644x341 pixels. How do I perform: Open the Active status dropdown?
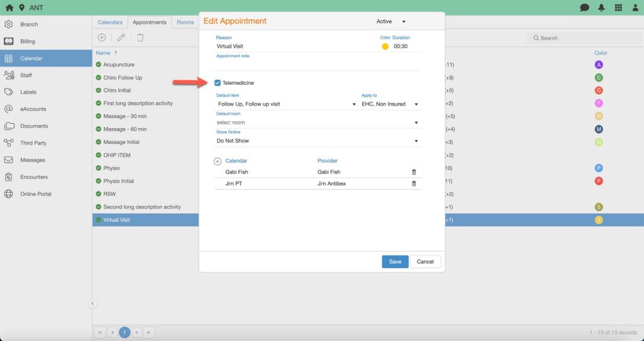point(391,21)
